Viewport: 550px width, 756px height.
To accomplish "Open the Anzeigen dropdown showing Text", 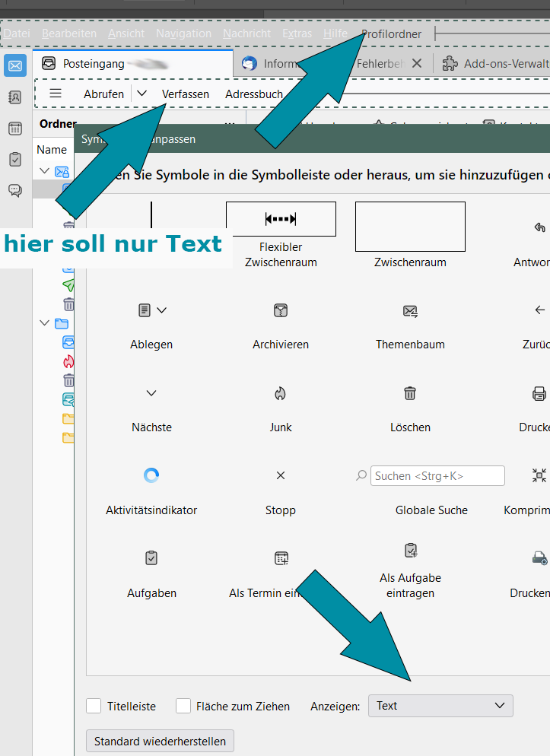I will point(440,706).
